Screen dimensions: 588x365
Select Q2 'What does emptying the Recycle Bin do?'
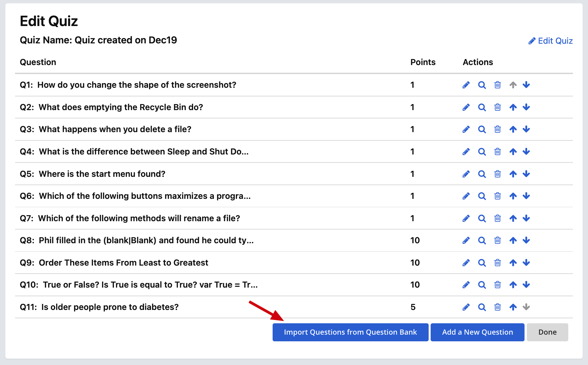tap(121, 107)
